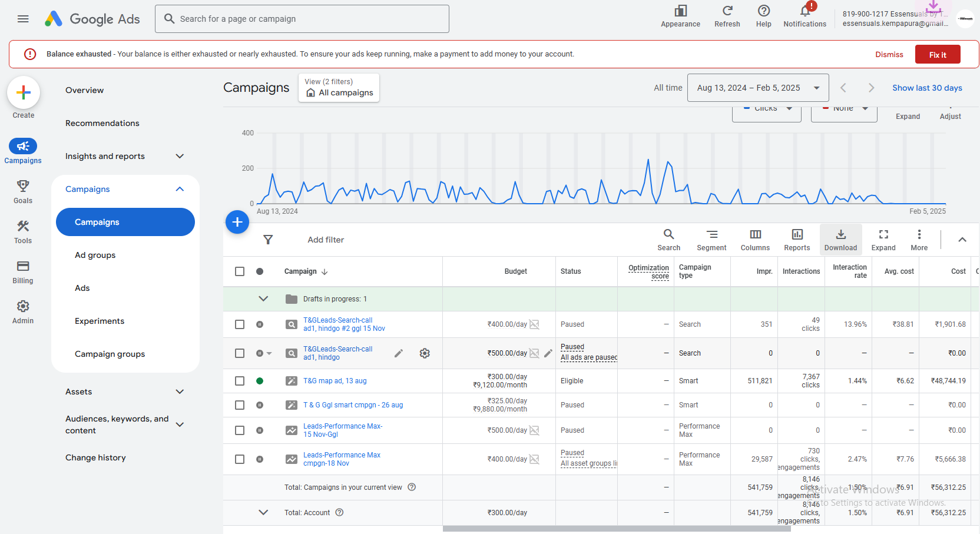Click the red Fix it button
980x534 pixels.
pos(938,54)
